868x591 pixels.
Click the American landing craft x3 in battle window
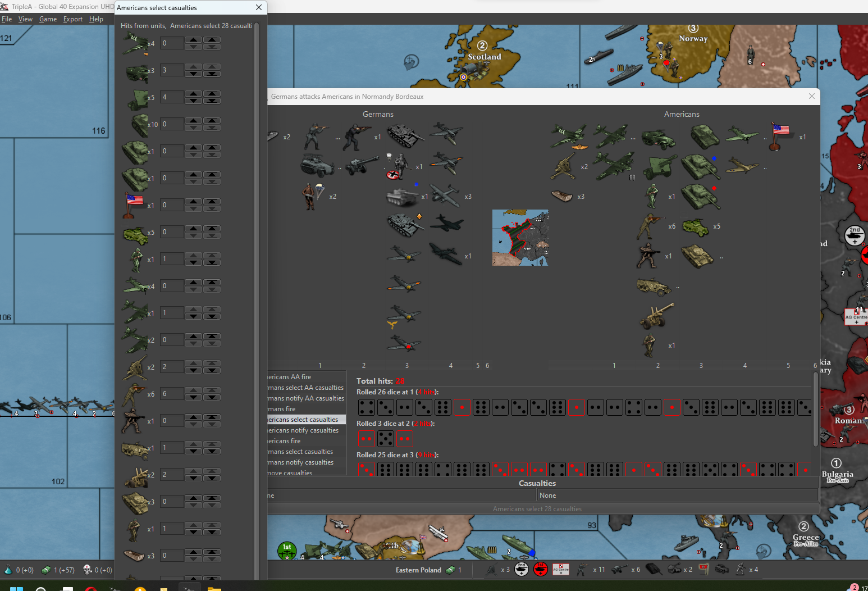click(x=561, y=196)
